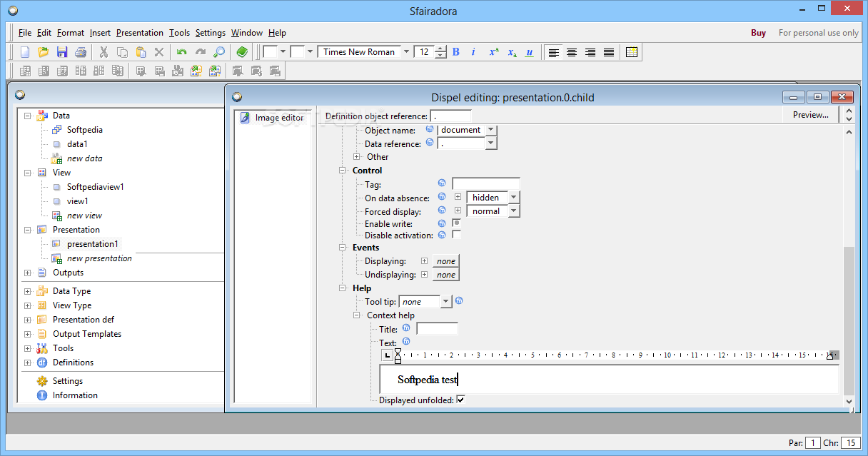The image size is (868, 456).
Task: Expand the Outputs tree node
Action: [x=28, y=273]
